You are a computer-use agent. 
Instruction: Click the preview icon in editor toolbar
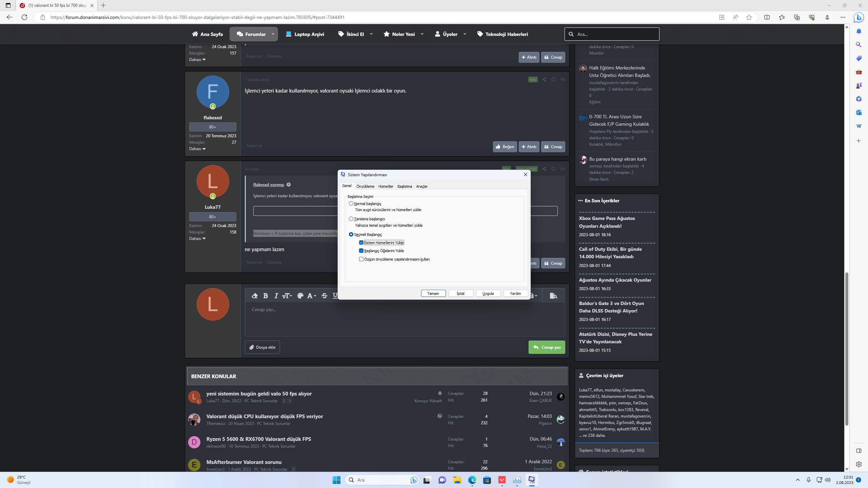tap(553, 296)
